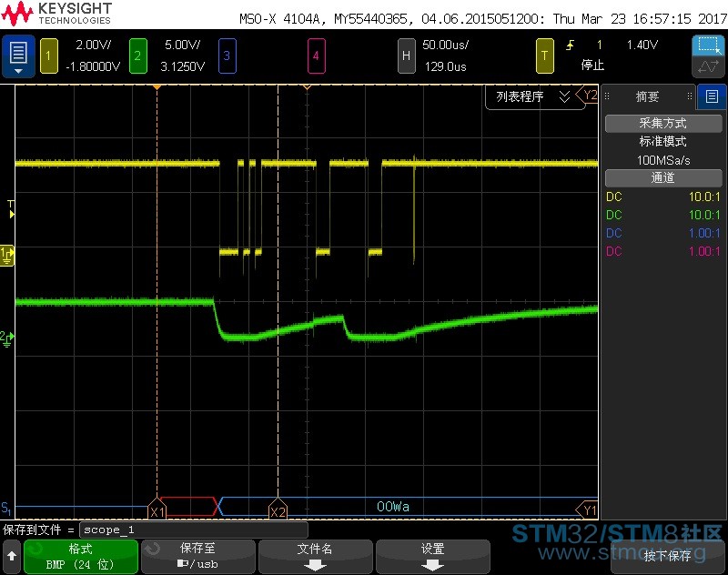Toggle channel 1 yellow button

tap(49, 55)
